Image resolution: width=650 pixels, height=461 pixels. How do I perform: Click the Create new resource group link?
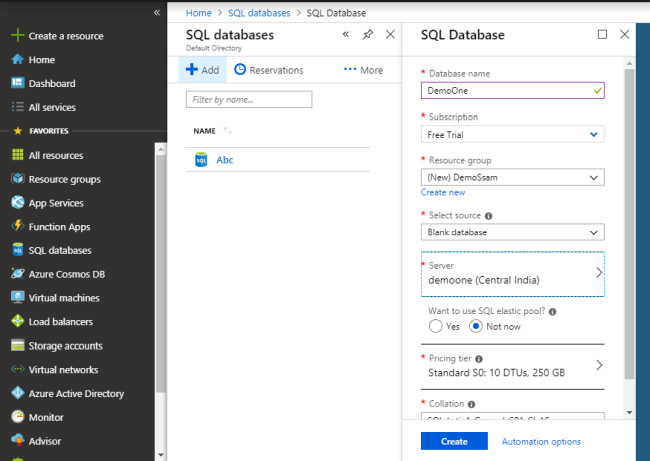443,192
